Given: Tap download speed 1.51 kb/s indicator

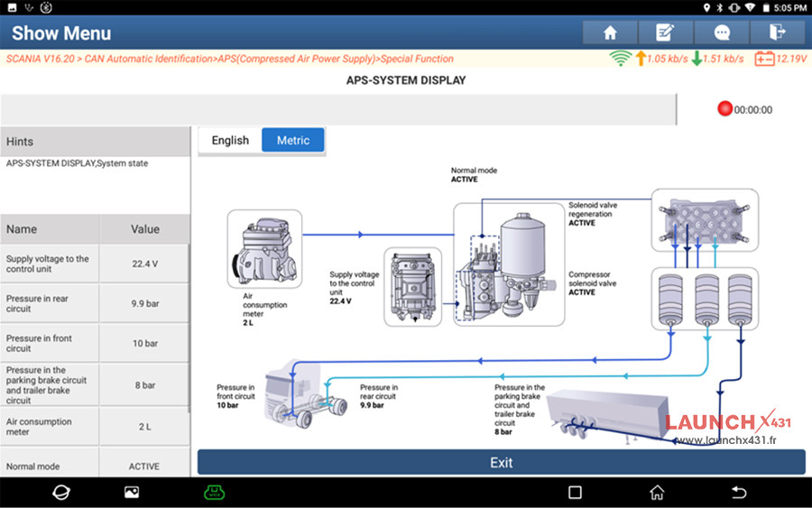Looking at the screenshot, I should (x=718, y=59).
